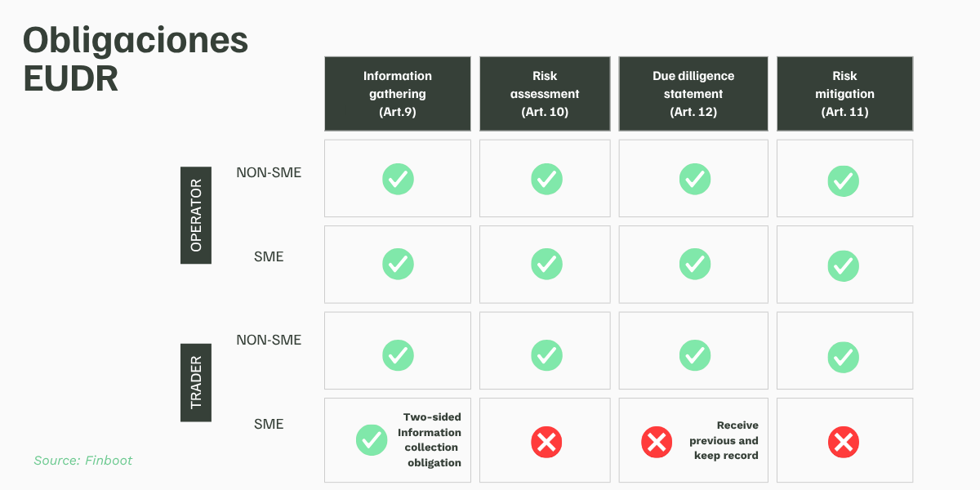Select the Due dilligence statement (Art. 12) header

click(x=693, y=94)
